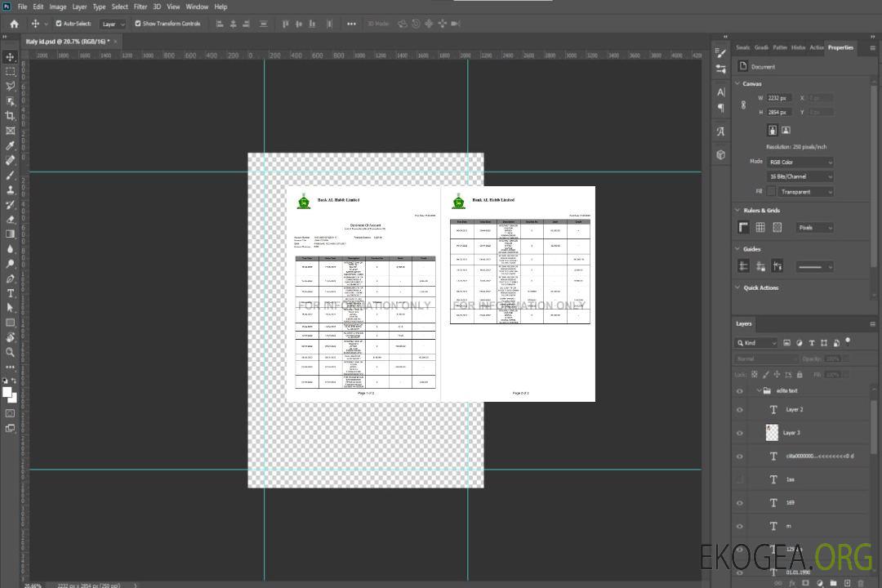882x588 pixels.
Task: Hide the 'm' text layer
Action: [740, 527]
